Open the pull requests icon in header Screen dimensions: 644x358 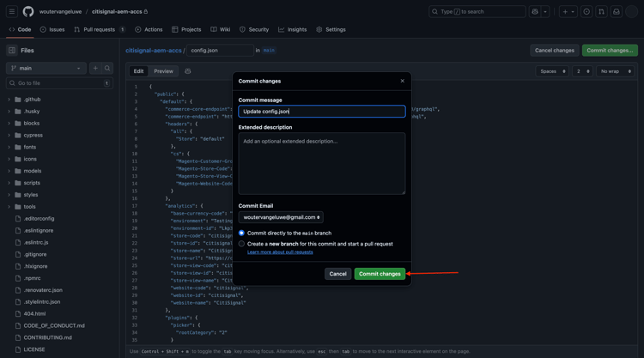[x=601, y=11]
